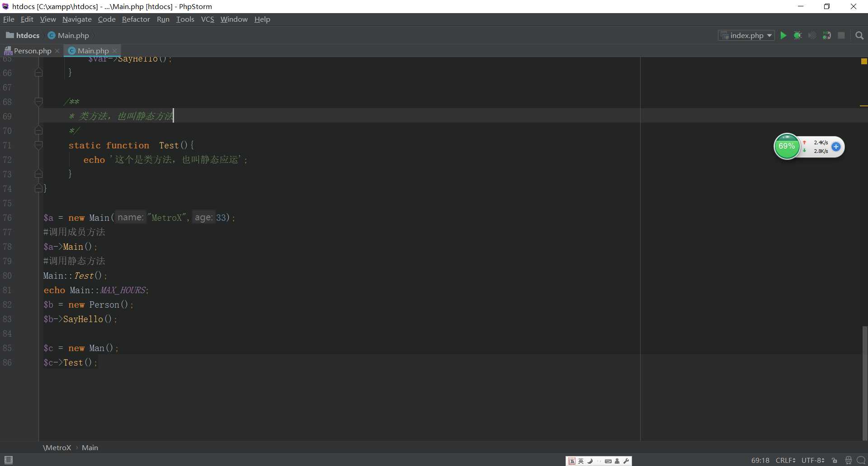This screenshot has height=466, width=868.
Task: Click Main.php in navigation bar
Action: pos(69,35)
